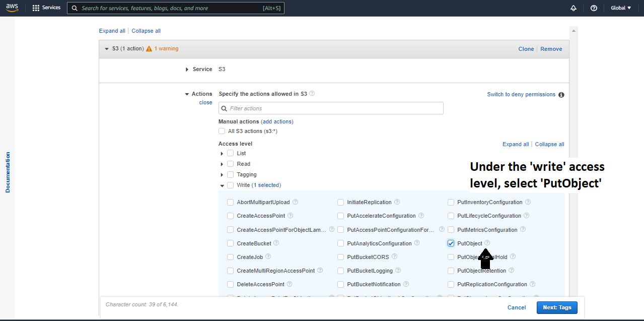Check the PutLifecycleConfiguration checkbox
Viewport: 644px width, 321px height.
[451, 216]
